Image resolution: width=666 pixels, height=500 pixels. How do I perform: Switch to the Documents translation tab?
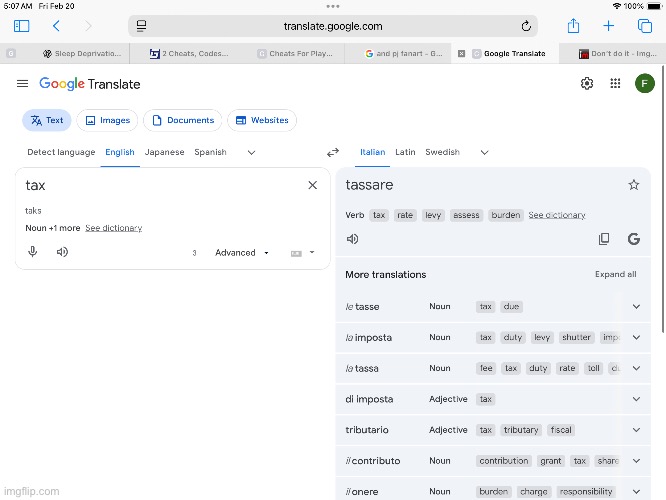pyautogui.click(x=182, y=121)
